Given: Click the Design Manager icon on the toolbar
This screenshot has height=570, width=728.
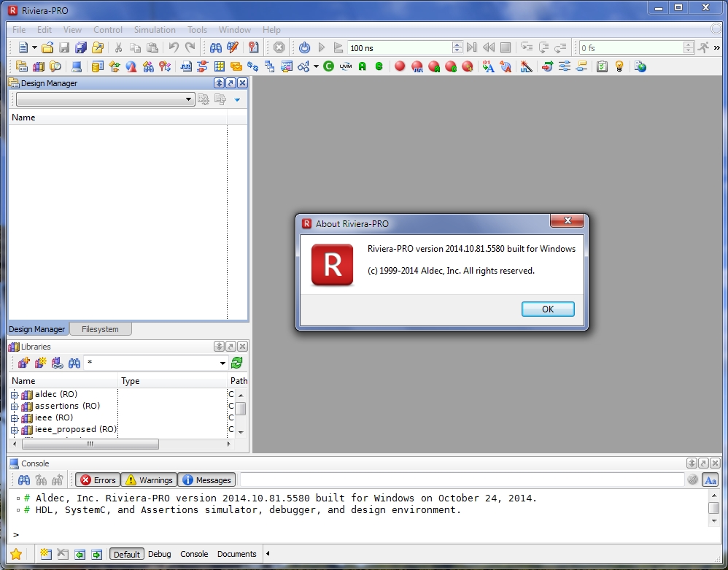Looking at the screenshot, I should pyautogui.click(x=21, y=66).
